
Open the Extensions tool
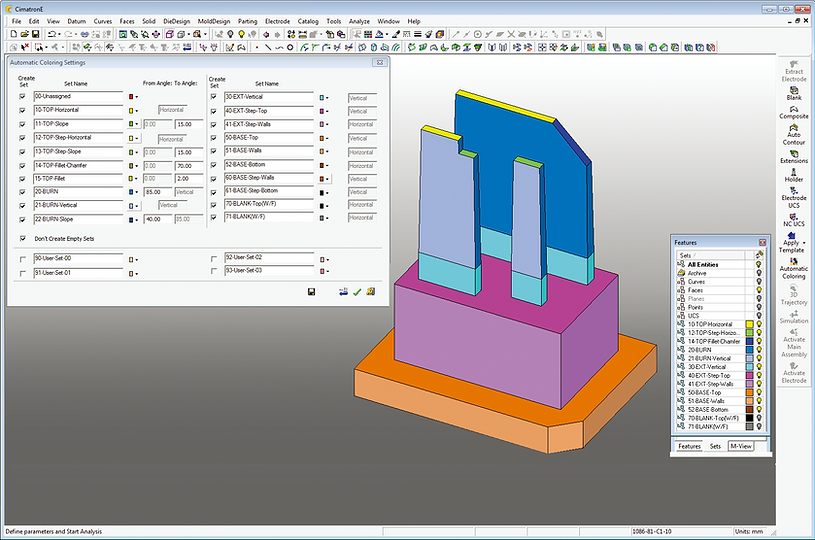click(x=794, y=156)
